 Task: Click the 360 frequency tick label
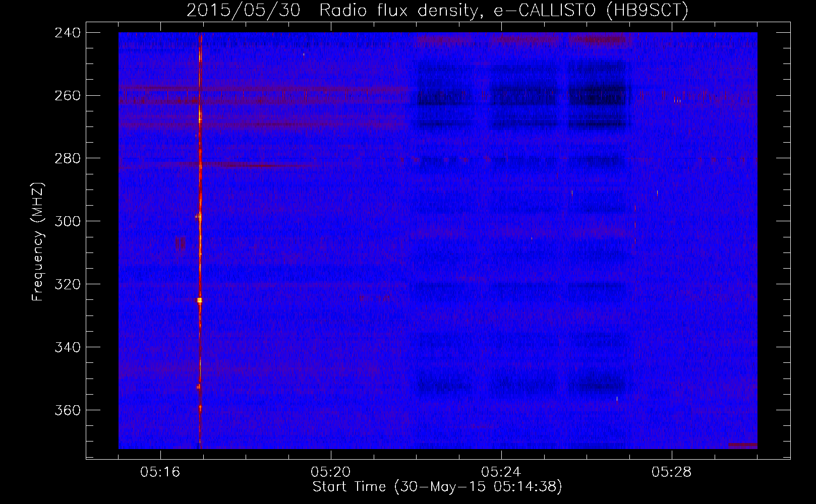68,410
